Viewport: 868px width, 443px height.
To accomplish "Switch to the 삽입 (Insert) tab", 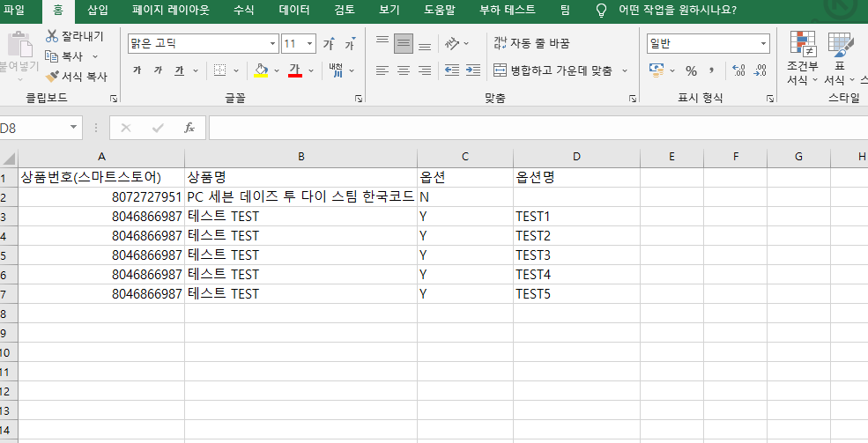I will pyautogui.click(x=98, y=11).
